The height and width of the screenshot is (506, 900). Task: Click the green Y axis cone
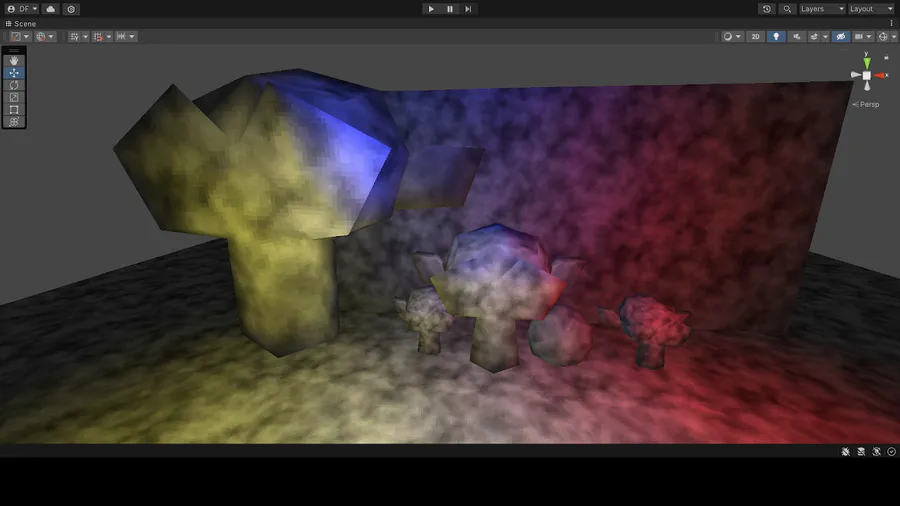pos(867,62)
